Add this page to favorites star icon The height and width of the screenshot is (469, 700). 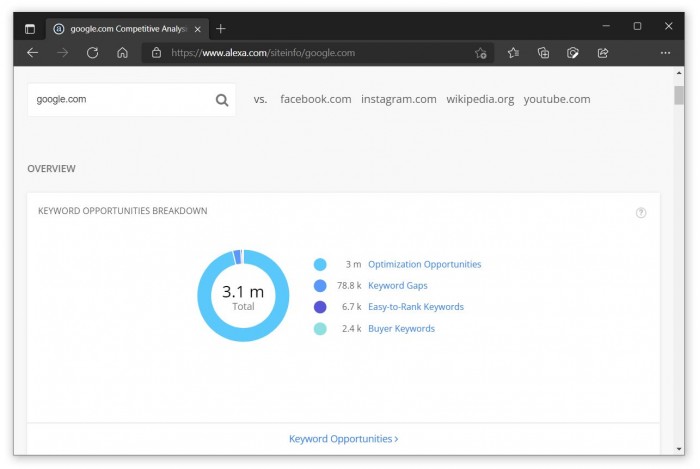click(x=481, y=53)
